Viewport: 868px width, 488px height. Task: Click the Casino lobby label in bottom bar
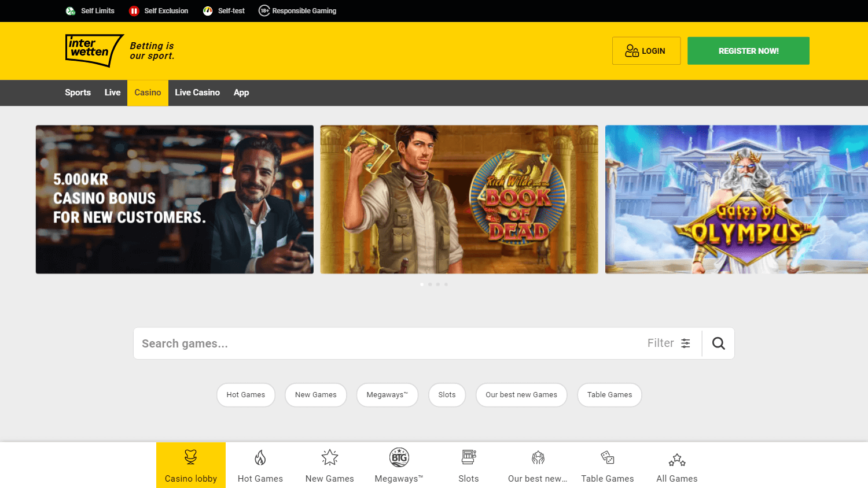[x=191, y=479]
